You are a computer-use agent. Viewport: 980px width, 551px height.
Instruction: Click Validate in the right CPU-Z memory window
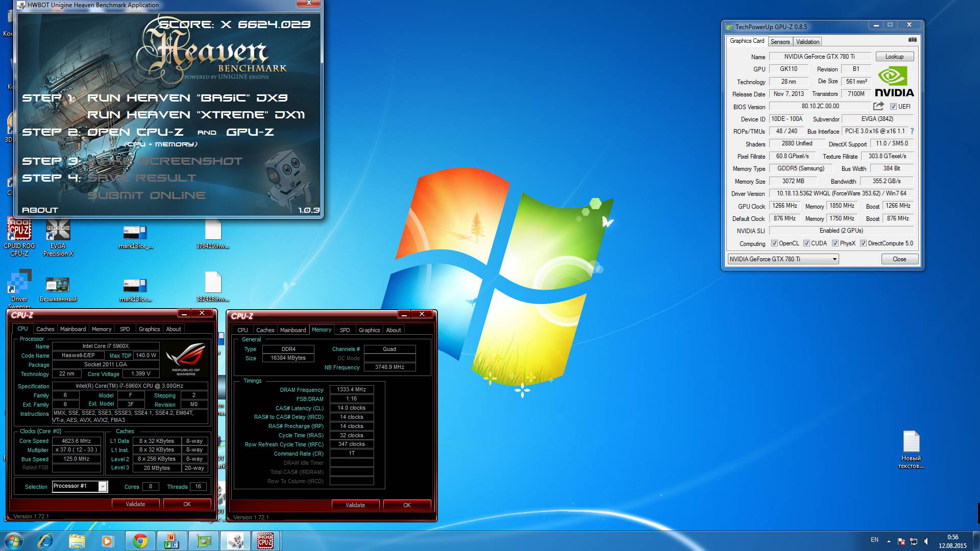click(x=355, y=505)
